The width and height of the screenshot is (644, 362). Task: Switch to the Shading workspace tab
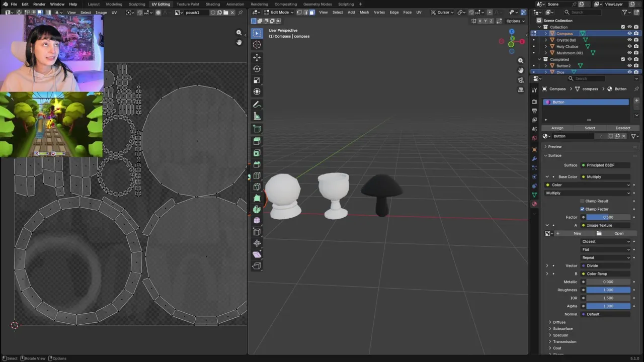click(213, 4)
